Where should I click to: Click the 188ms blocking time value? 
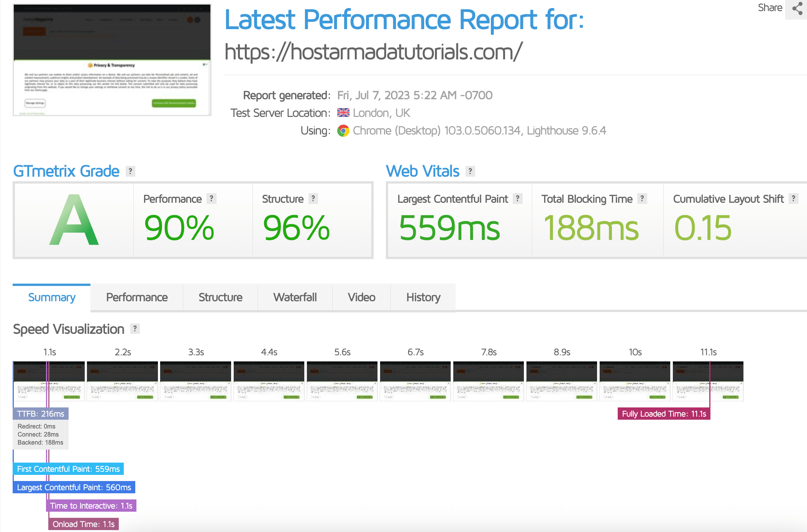coord(591,228)
